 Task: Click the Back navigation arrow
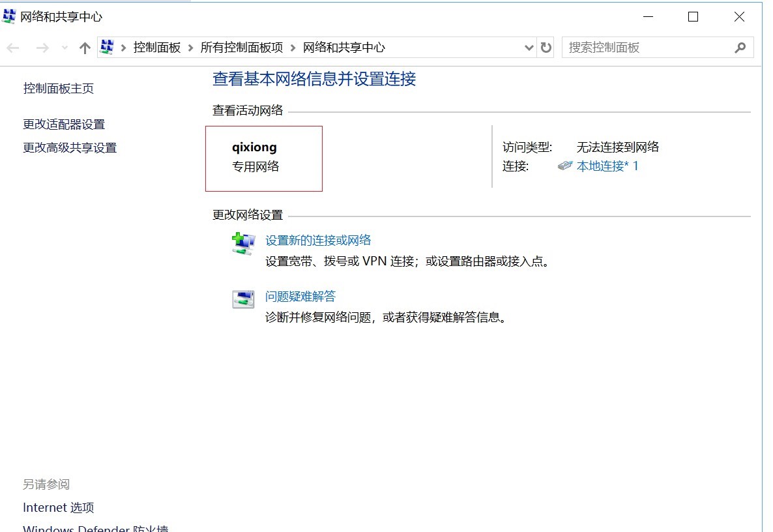point(13,48)
